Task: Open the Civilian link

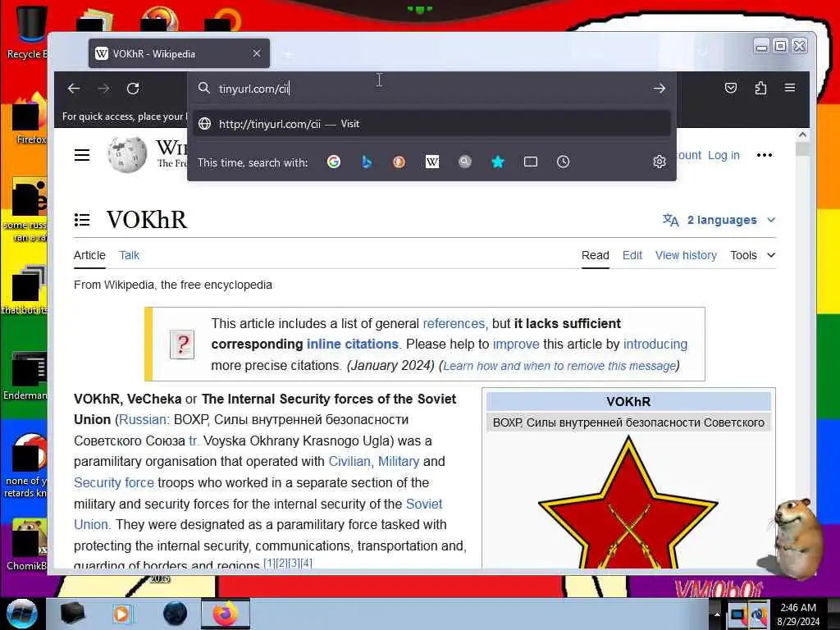Action: [x=349, y=461]
